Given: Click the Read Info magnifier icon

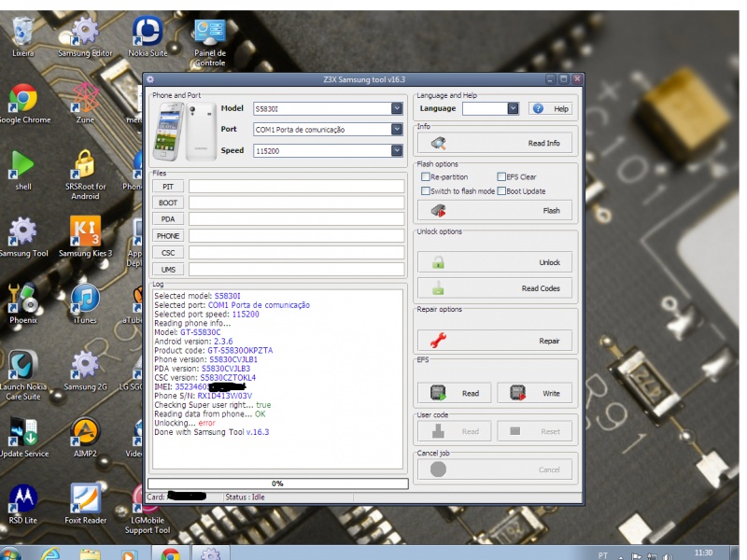Looking at the screenshot, I should (x=438, y=143).
